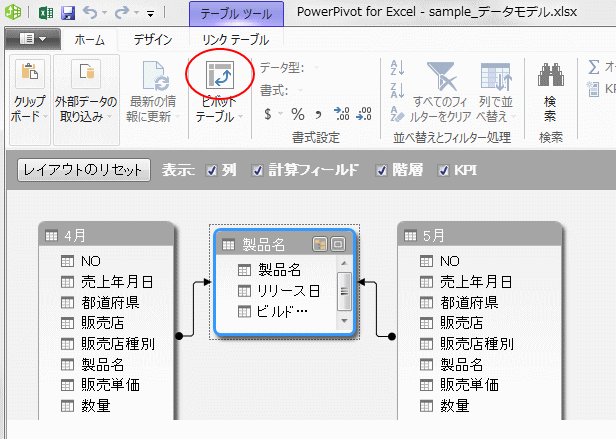
Task: Save the workbook with floppy icon
Action: click(68, 13)
